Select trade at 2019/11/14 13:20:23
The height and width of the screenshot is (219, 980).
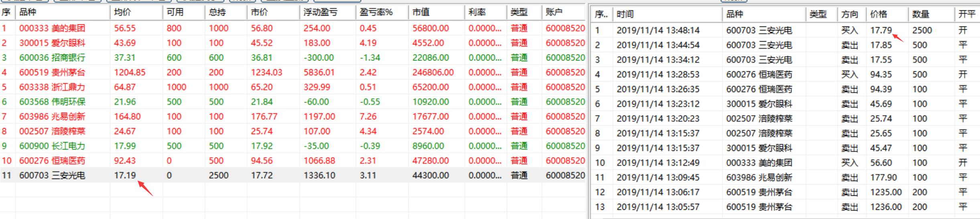tap(785, 119)
